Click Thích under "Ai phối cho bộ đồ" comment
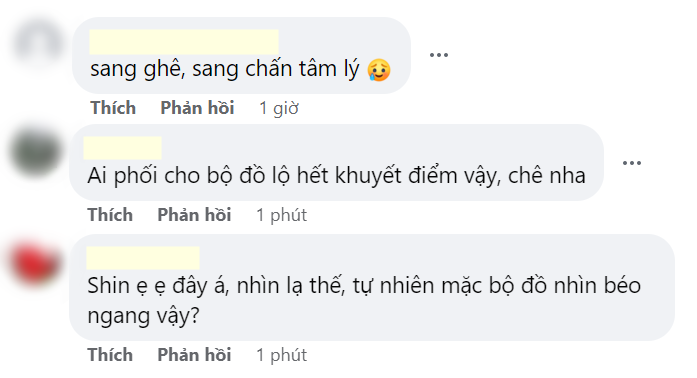697x378 pixels. pos(110,215)
